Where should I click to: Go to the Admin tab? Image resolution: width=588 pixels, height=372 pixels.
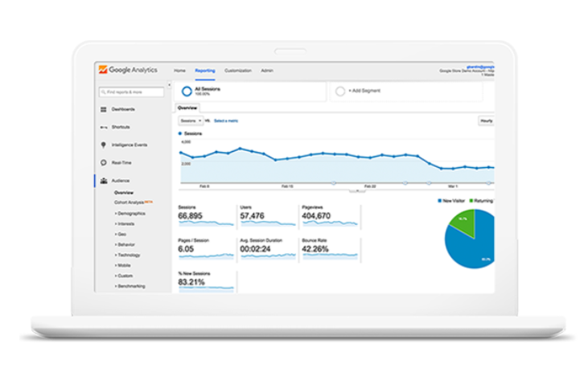point(267,71)
